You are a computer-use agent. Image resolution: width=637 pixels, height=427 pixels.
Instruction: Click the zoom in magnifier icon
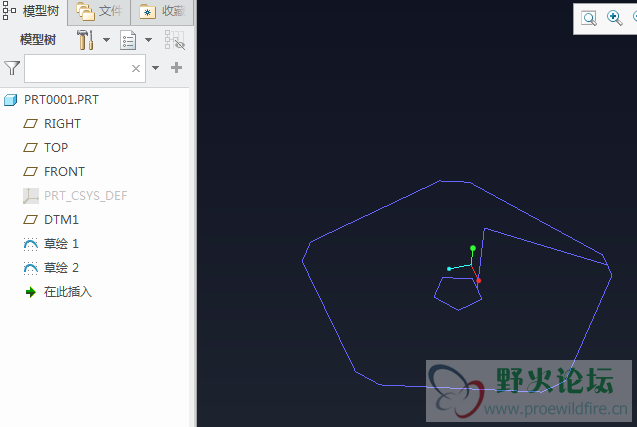tap(614, 18)
